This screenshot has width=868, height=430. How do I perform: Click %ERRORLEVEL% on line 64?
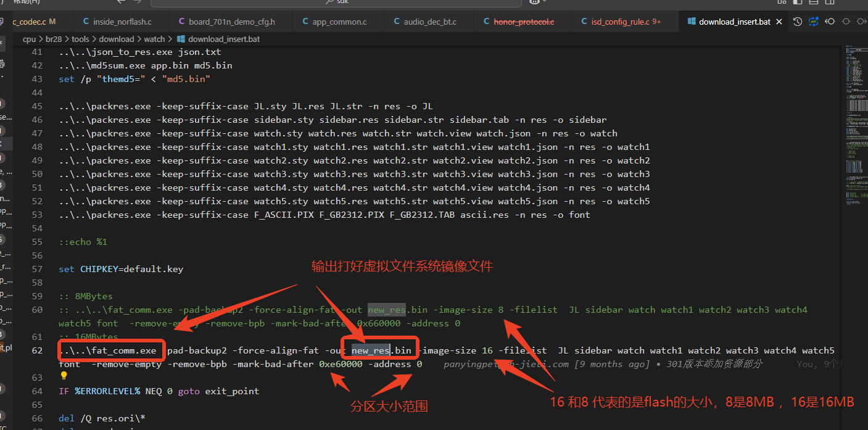[107, 391]
